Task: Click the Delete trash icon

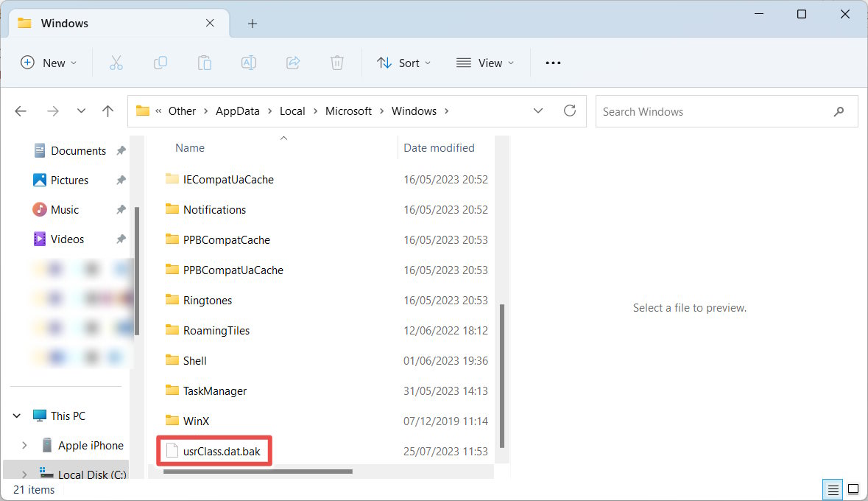Action: (x=337, y=63)
